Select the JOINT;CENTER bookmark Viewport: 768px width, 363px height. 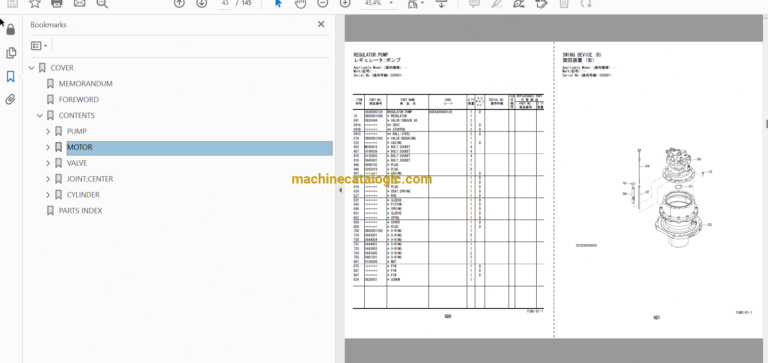(90, 179)
